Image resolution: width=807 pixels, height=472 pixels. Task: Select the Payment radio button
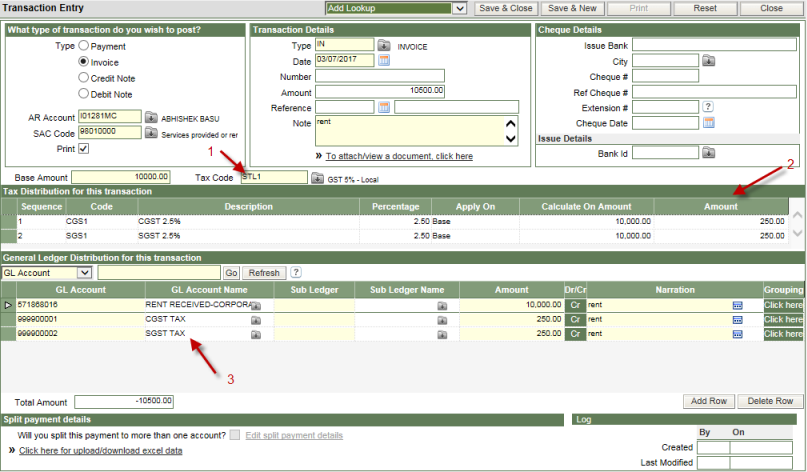pyautogui.click(x=84, y=46)
